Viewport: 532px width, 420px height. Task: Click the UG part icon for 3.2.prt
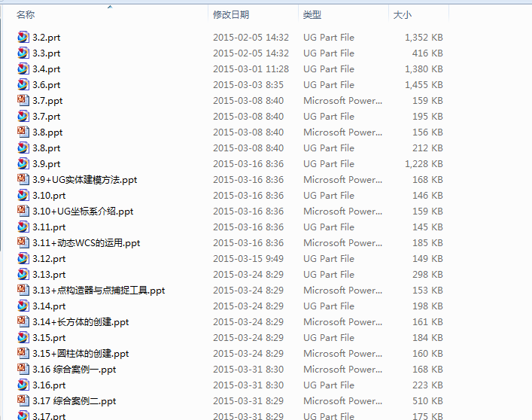click(23, 37)
